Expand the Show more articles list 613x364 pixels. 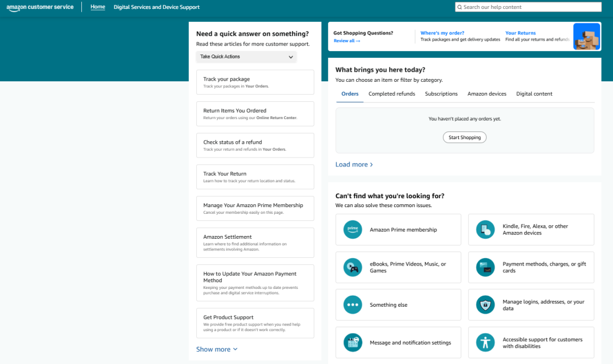[217, 349]
